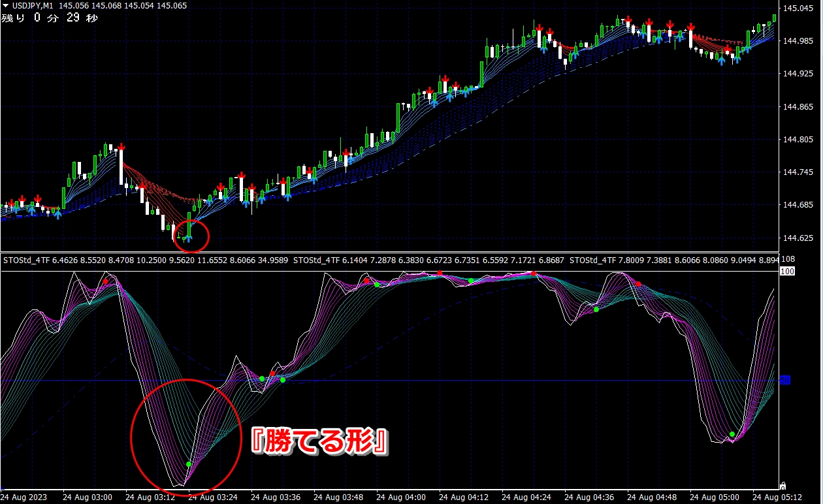The width and height of the screenshot is (823, 504).
Task: Click the 145.045 price axis label
Action: click(798, 8)
